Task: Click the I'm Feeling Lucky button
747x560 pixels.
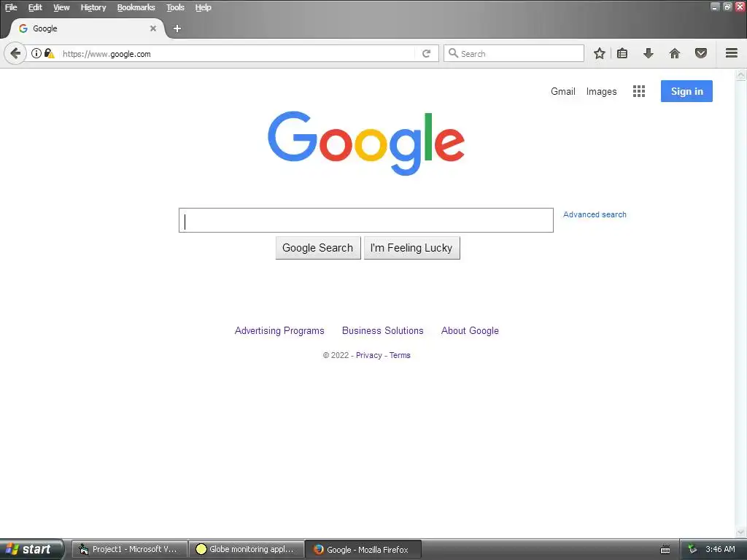Action: (411, 248)
